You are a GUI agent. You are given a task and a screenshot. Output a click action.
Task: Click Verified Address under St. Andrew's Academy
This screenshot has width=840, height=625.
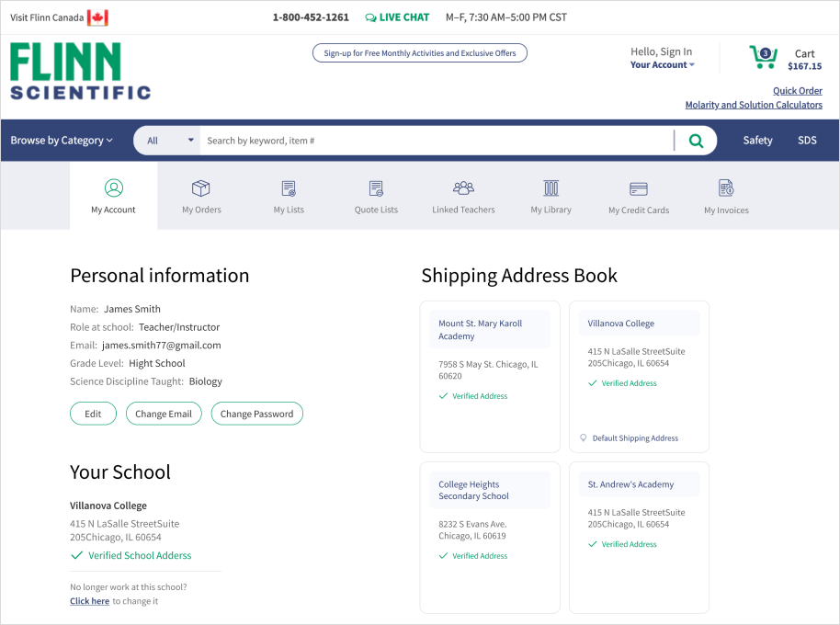point(629,544)
